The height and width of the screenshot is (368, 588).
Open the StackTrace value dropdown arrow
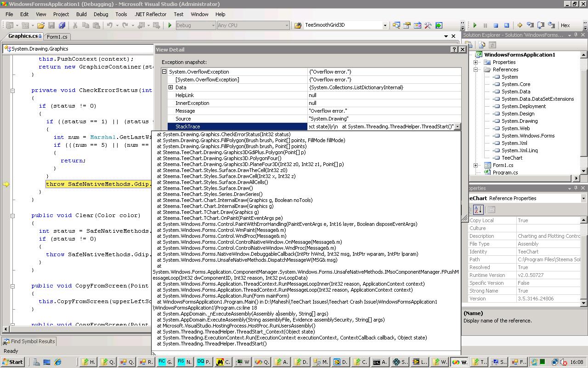tap(457, 126)
